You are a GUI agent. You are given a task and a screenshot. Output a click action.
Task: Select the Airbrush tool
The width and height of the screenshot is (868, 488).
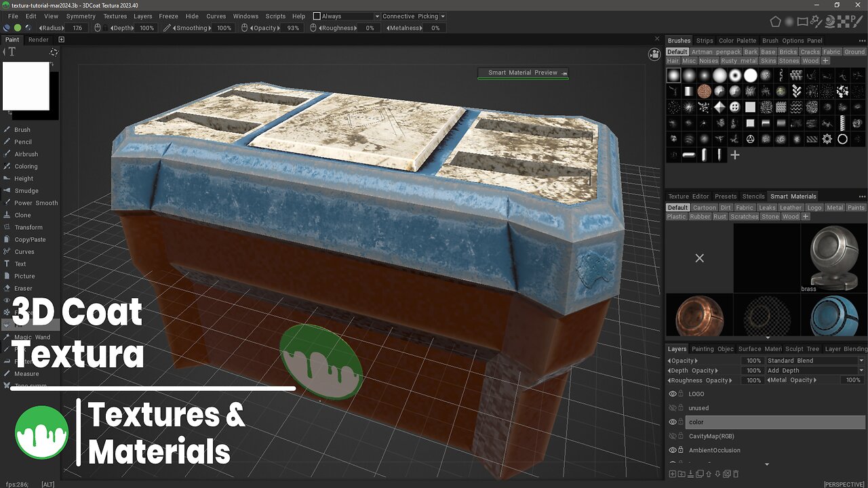click(26, 154)
